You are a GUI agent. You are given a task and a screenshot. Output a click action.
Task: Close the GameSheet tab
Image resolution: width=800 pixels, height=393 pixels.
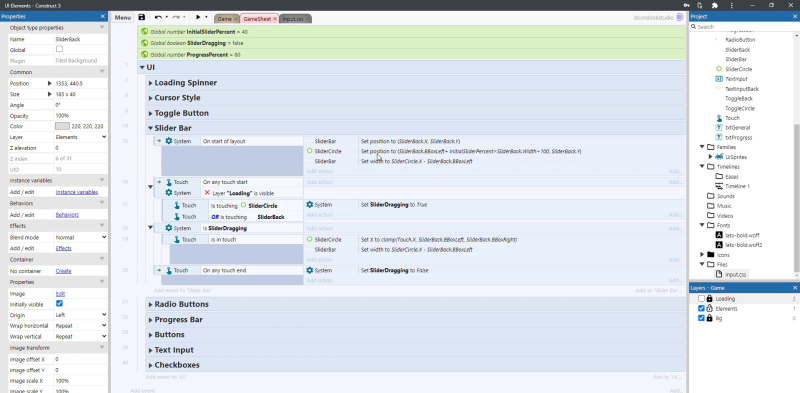(x=275, y=19)
